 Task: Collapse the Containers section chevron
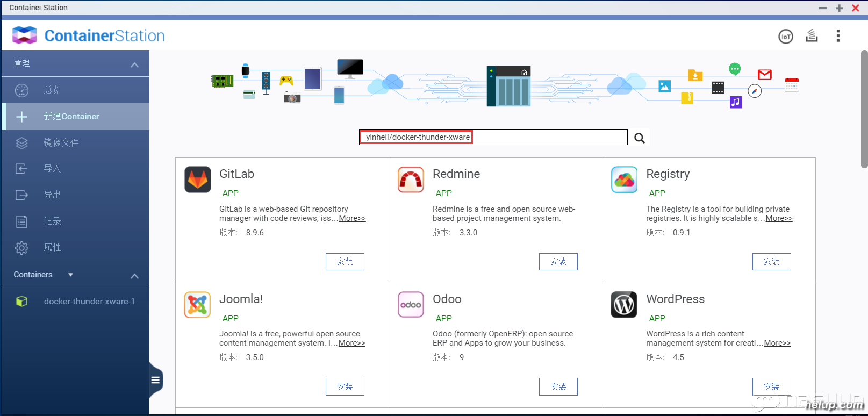(135, 276)
